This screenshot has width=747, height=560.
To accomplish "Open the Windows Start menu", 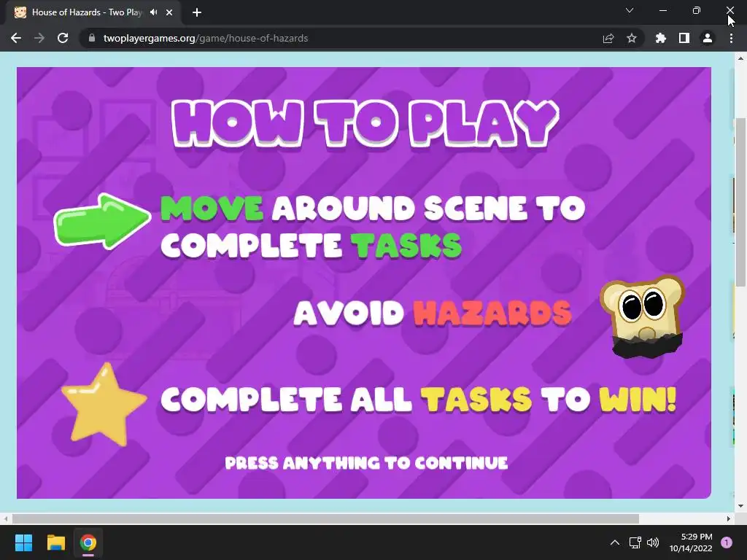I will (23, 542).
